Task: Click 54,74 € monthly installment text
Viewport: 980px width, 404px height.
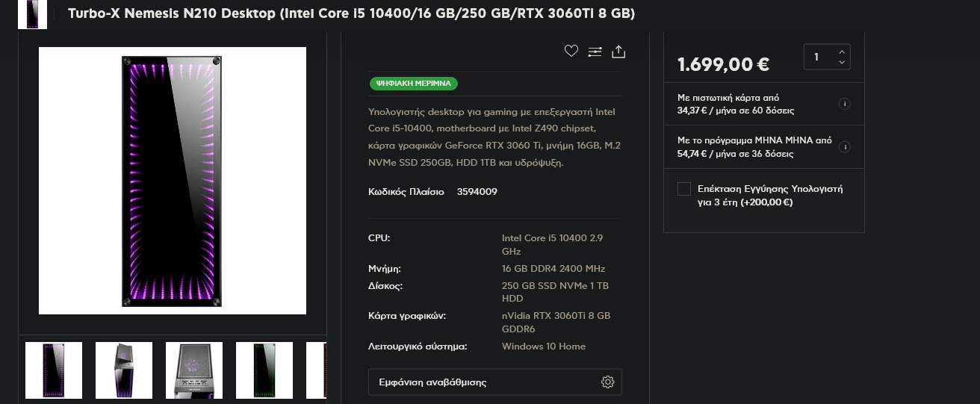Action: [x=736, y=154]
